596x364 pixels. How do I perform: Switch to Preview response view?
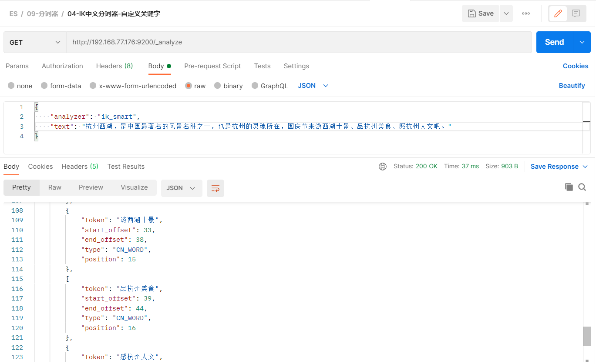(91, 187)
